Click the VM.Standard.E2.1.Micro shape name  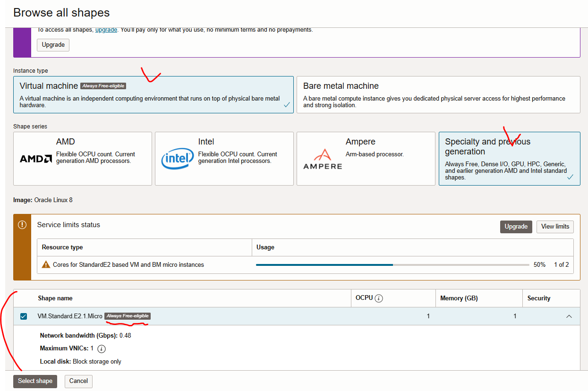[70, 316]
